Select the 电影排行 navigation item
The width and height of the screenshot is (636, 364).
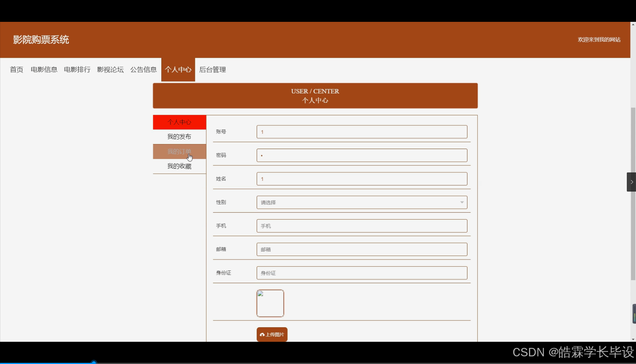click(77, 69)
